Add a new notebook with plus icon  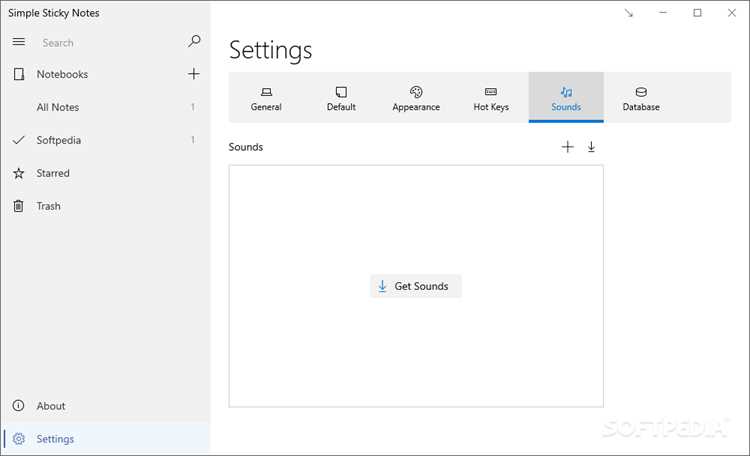[194, 74]
